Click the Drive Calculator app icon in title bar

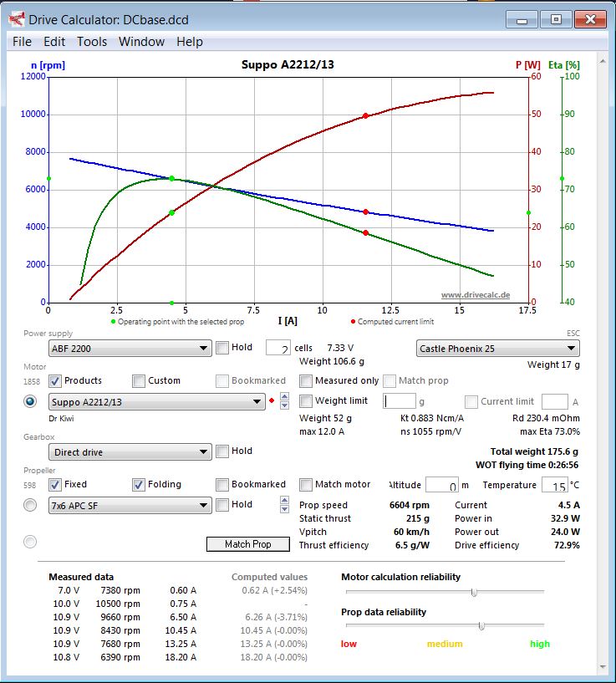(x=17, y=19)
